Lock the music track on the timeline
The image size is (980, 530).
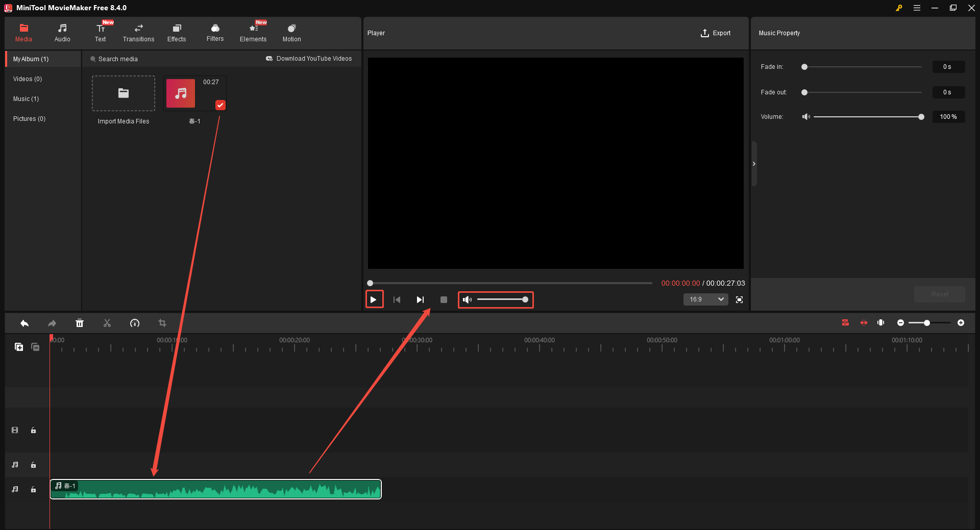click(33, 489)
